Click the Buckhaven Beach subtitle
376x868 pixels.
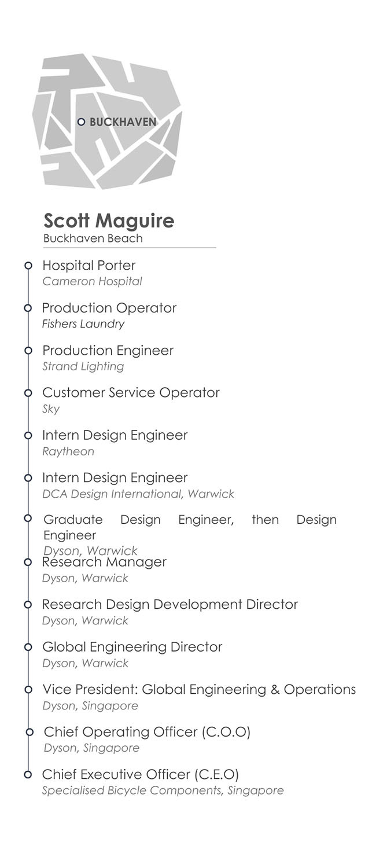[x=93, y=238]
